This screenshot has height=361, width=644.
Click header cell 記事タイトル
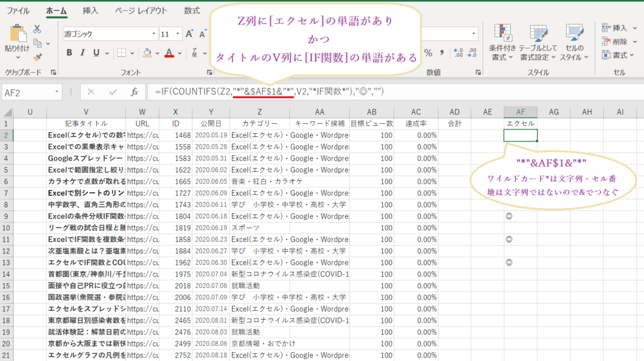pos(86,123)
